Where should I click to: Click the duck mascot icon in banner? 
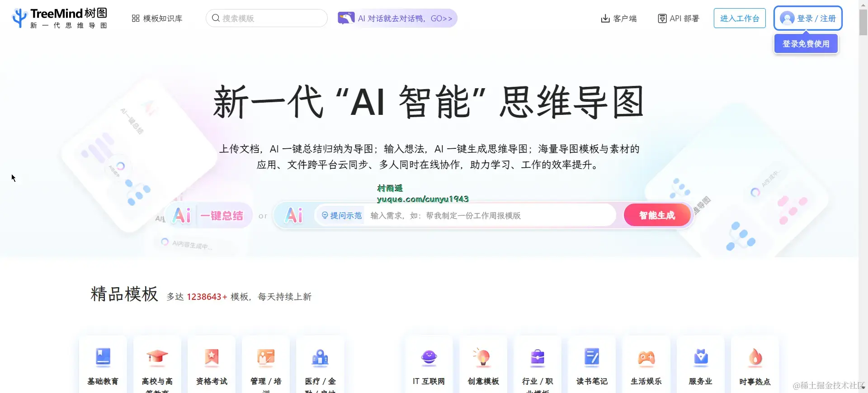click(x=346, y=18)
